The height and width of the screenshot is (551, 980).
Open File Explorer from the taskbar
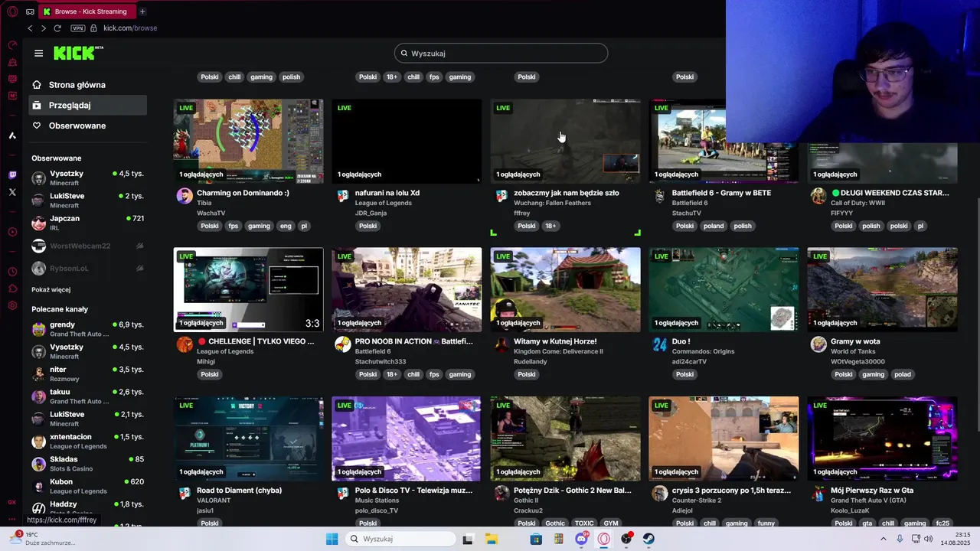click(x=492, y=539)
